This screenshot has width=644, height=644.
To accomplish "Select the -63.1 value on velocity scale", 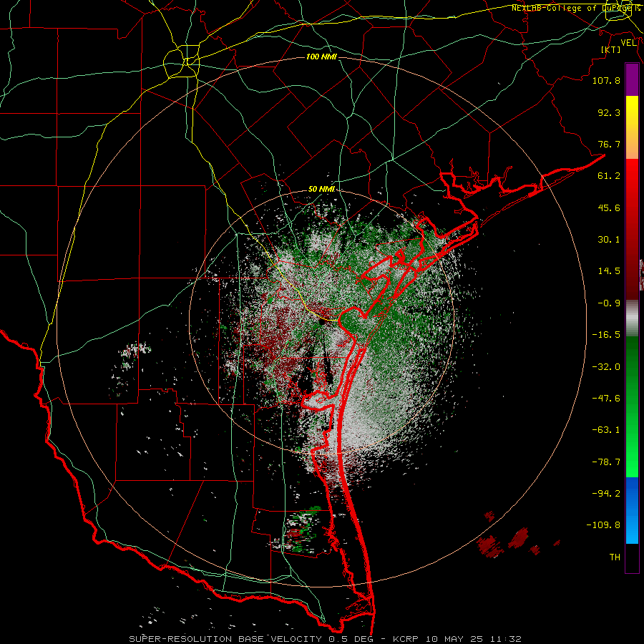I will [x=606, y=430].
